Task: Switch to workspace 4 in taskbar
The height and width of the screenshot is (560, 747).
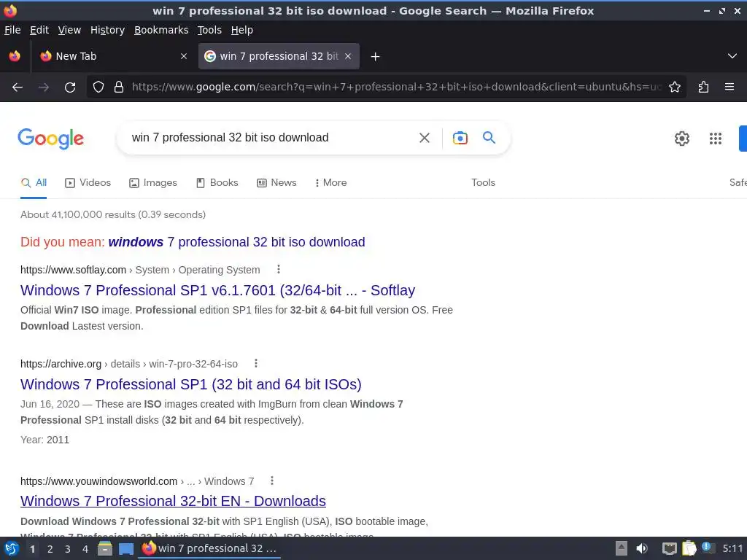Action: tap(85, 549)
